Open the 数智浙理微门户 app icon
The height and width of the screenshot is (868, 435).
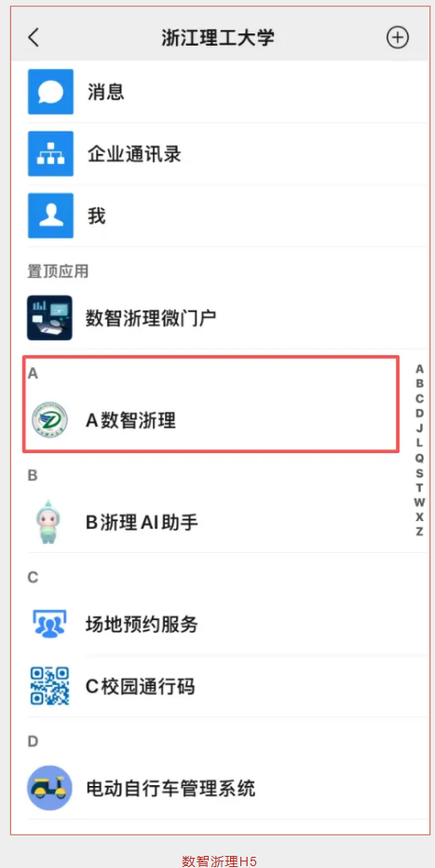49,318
